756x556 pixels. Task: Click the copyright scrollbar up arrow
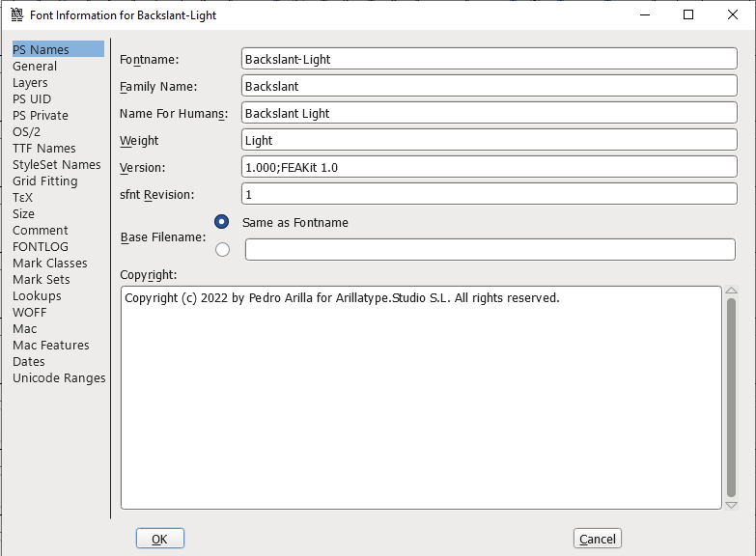tap(731, 291)
